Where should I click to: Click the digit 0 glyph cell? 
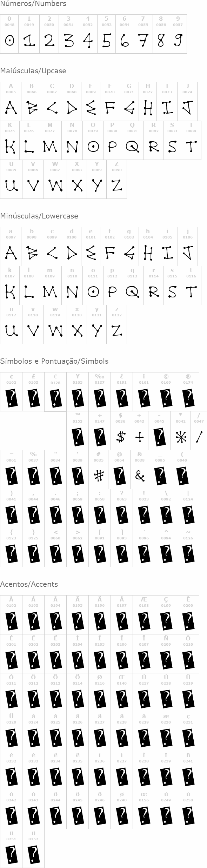coord(9,34)
